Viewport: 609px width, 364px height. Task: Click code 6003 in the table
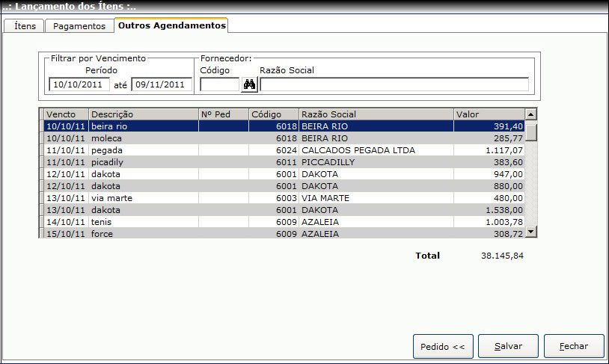[287, 198]
